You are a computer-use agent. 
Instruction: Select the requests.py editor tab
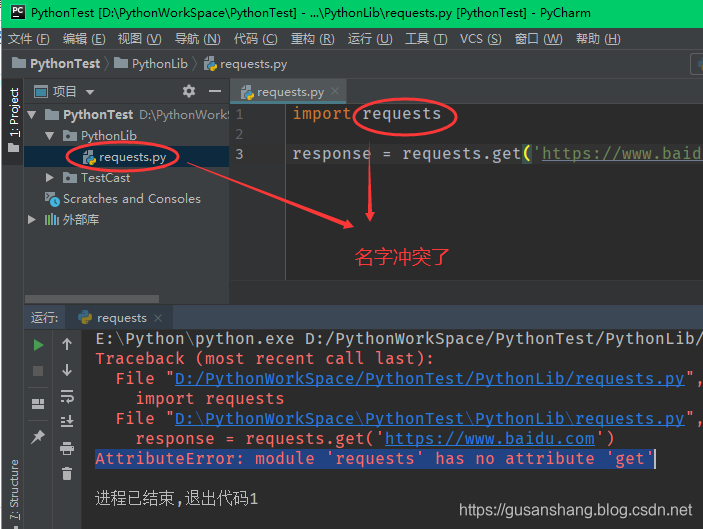290,92
